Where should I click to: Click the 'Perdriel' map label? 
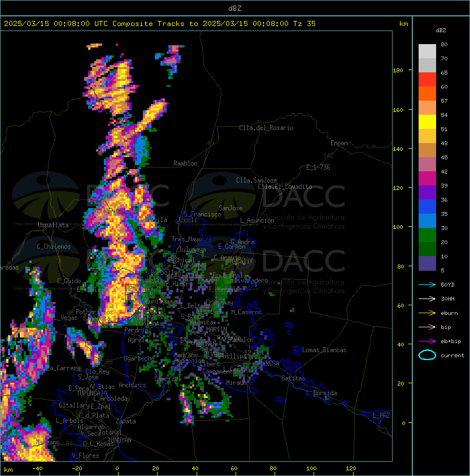[138, 330]
